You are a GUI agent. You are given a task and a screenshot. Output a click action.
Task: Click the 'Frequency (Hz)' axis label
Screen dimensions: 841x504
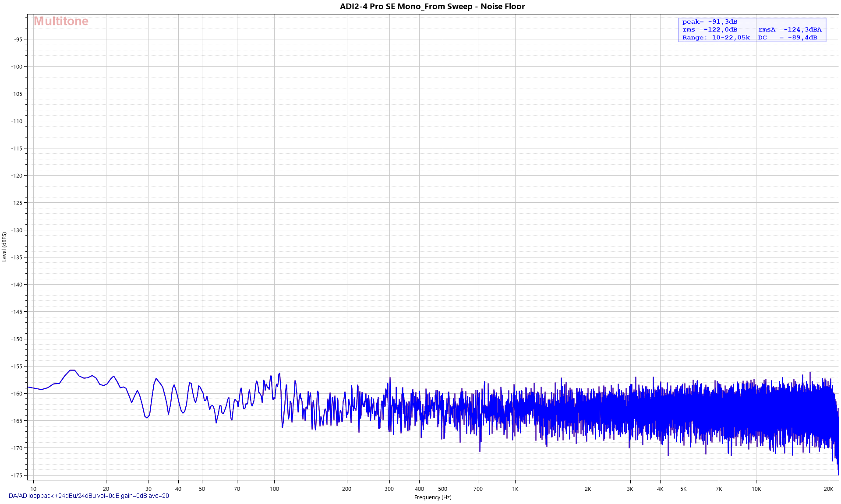click(433, 497)
